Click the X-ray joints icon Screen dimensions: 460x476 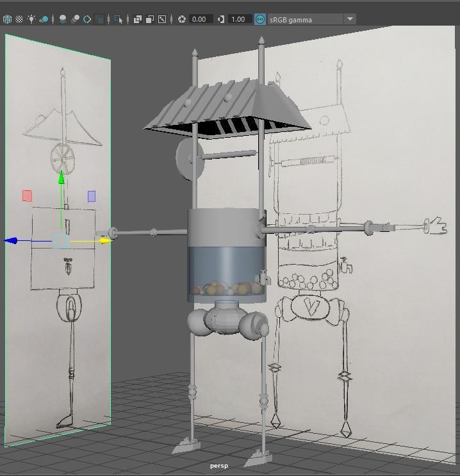pos(162,19)
